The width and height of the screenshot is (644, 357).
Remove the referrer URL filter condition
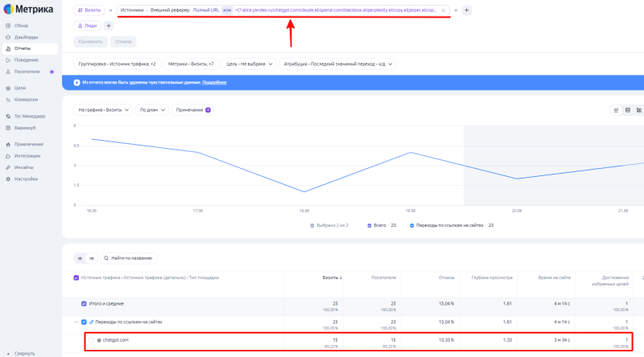click(444, 10)
